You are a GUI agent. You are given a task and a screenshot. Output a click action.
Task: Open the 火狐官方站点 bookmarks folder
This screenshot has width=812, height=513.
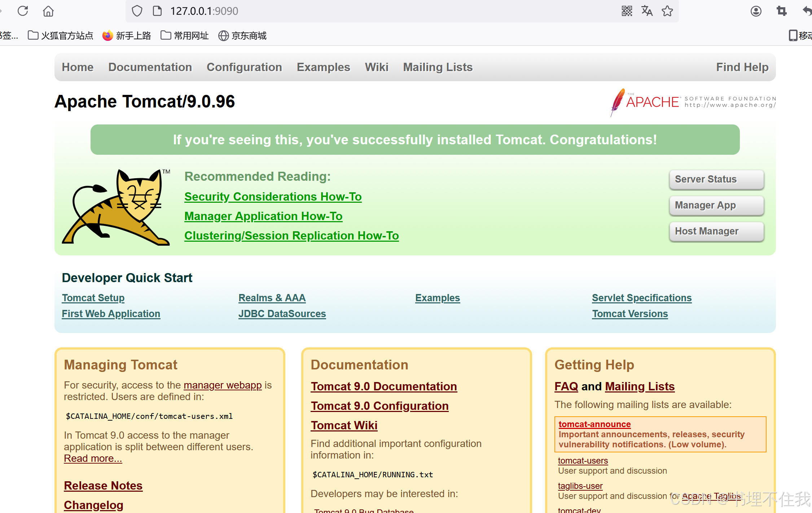click(60, 35)
